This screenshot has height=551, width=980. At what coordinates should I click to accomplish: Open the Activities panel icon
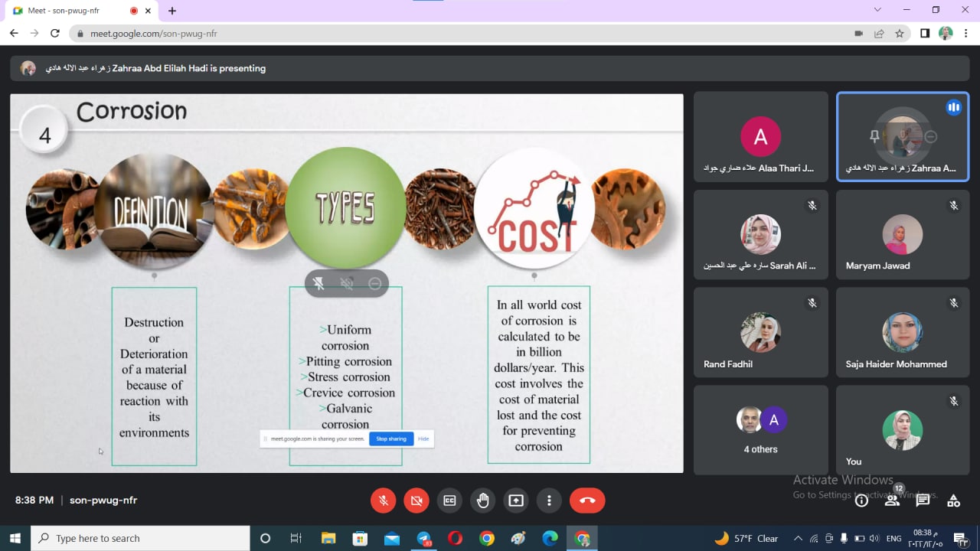953,500
